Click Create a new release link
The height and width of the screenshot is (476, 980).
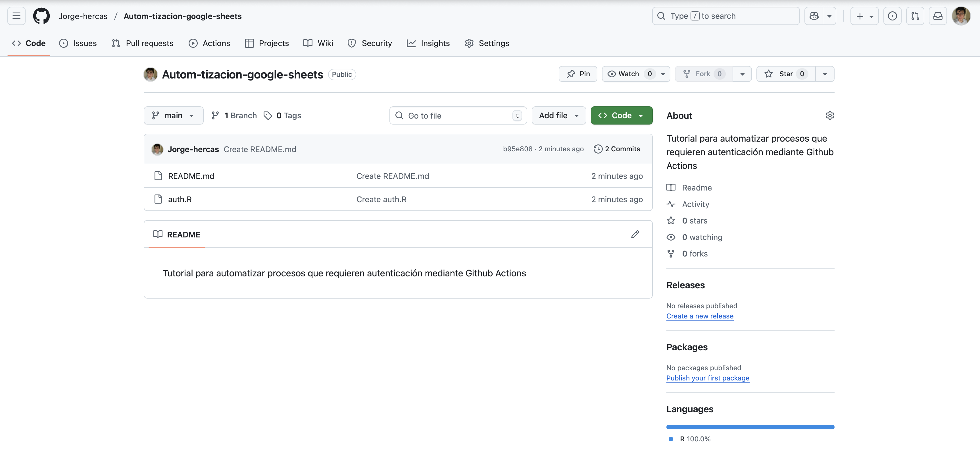pyautogui.click(x=700, y=316)
